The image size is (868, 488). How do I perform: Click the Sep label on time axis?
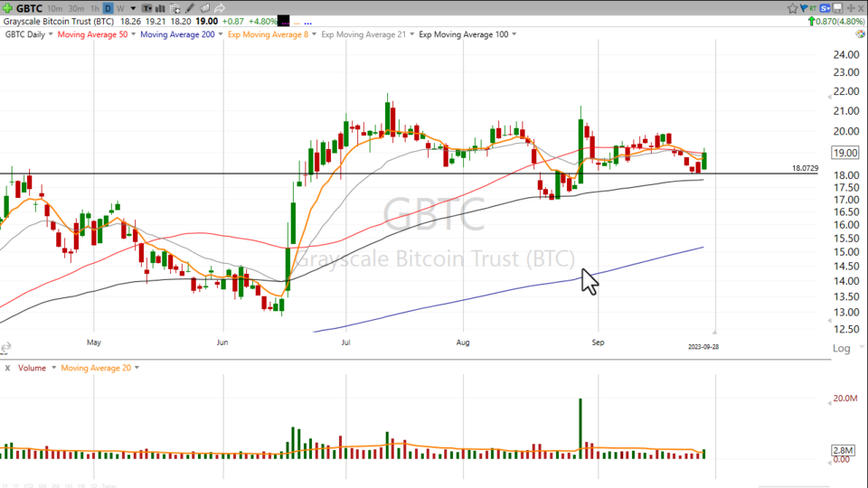(598, 343)
